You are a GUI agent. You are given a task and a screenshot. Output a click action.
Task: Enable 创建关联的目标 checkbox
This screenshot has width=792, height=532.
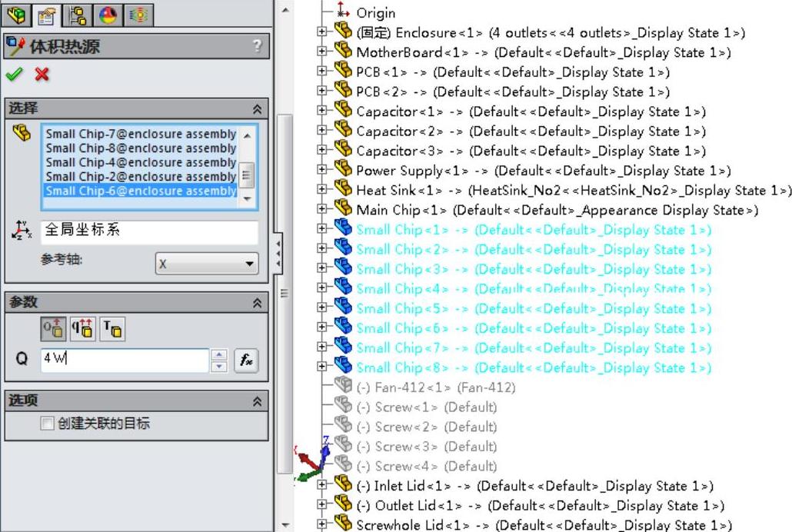click(x=48, y=424)
